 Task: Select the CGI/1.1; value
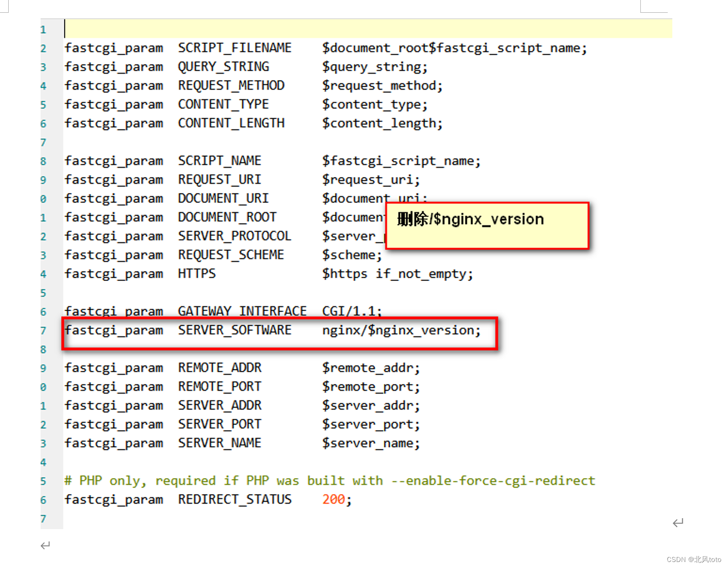click(x=352, y=311)
